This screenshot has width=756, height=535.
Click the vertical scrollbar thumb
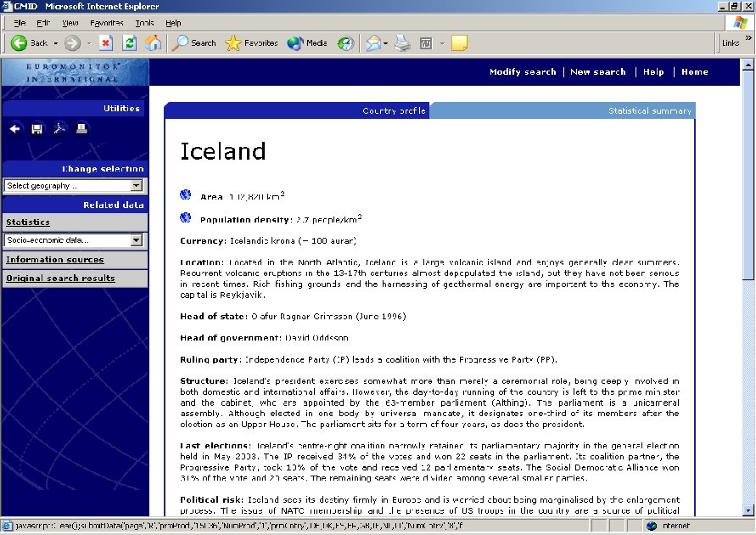[x=748, y=175]
